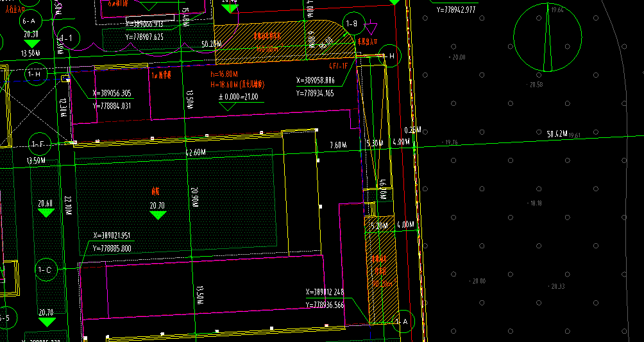Select the coordinate label Y=778885.800
This screenshot has width=644, height=342.
click(112, 248)
